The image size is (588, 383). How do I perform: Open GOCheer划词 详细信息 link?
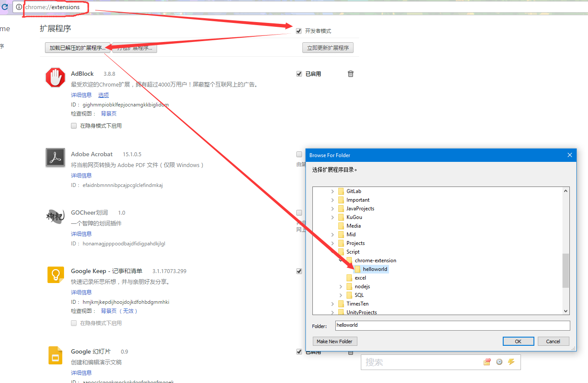pyautogui.click(x=81, y=234)
